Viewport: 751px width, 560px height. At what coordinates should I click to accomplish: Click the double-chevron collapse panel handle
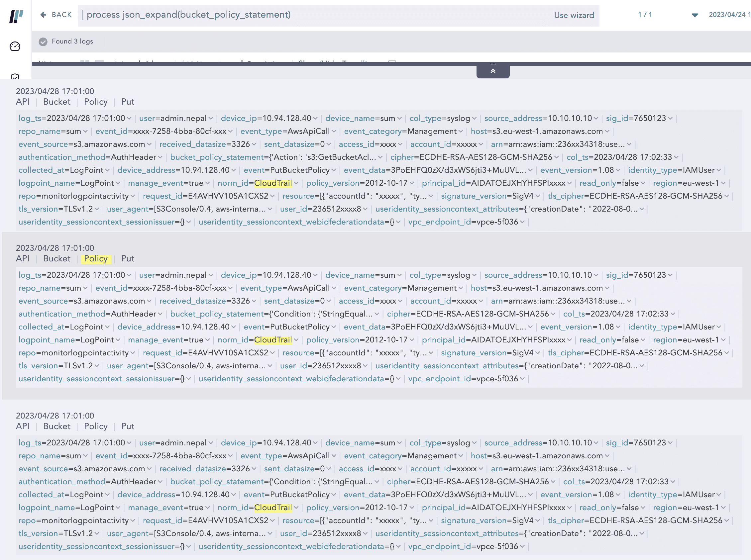[493, 71]
